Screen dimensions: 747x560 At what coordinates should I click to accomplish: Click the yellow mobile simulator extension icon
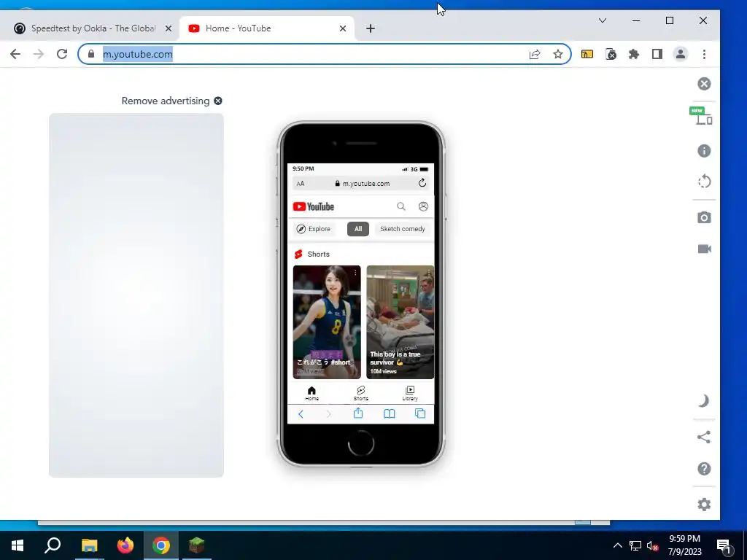coord(587,54)
